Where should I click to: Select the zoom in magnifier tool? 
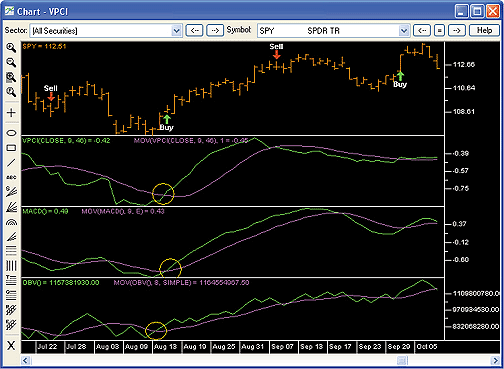pyautogui.click(x=11, y=47)
